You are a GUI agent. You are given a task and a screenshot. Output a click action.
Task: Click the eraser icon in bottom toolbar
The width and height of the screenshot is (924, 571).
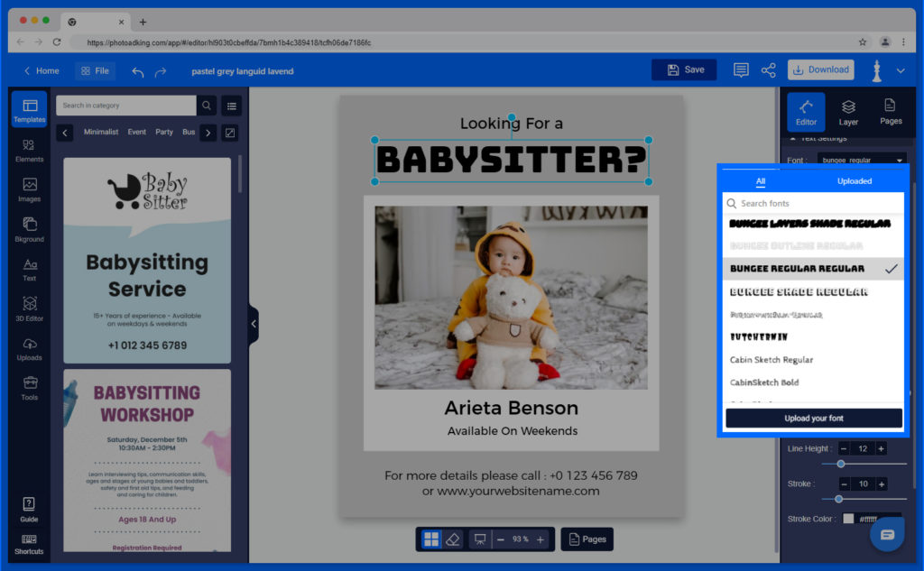pyautogui.click(x=453, y=539)
